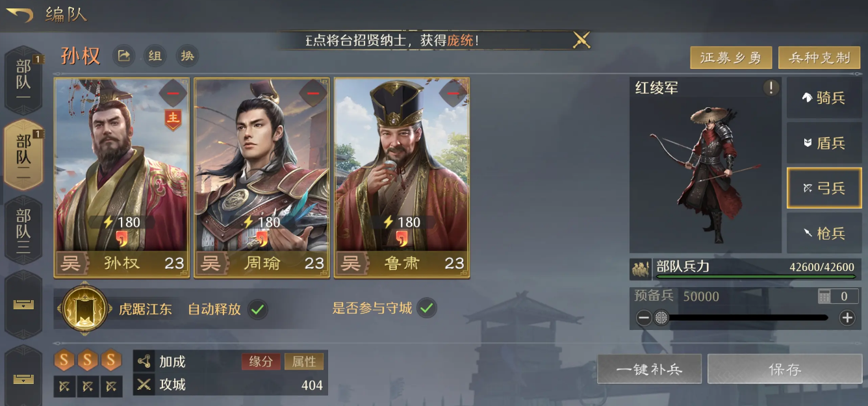Switch bonus view to 属性
This screenshot has height=406, width=868.
[x=304, y=361]
